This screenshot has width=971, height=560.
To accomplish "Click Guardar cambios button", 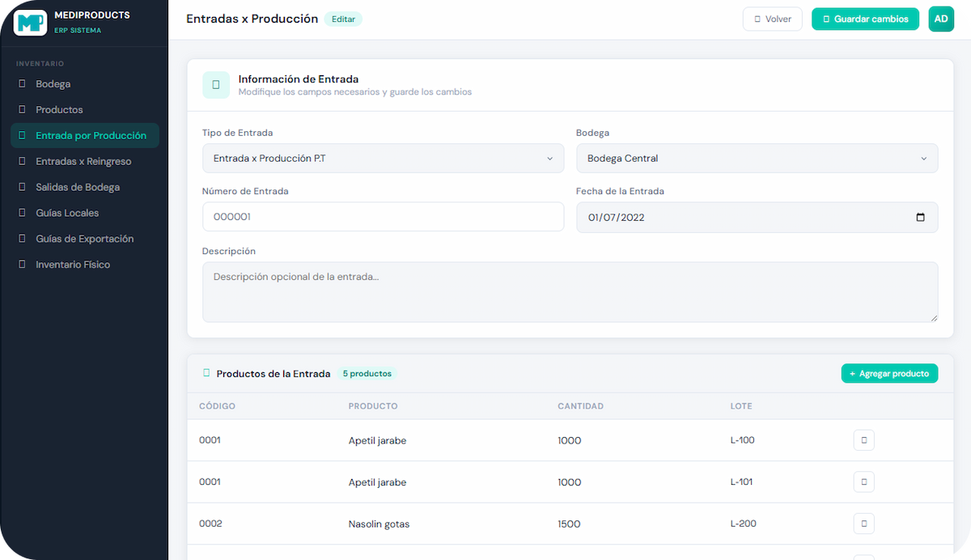I will click(865, 19).
